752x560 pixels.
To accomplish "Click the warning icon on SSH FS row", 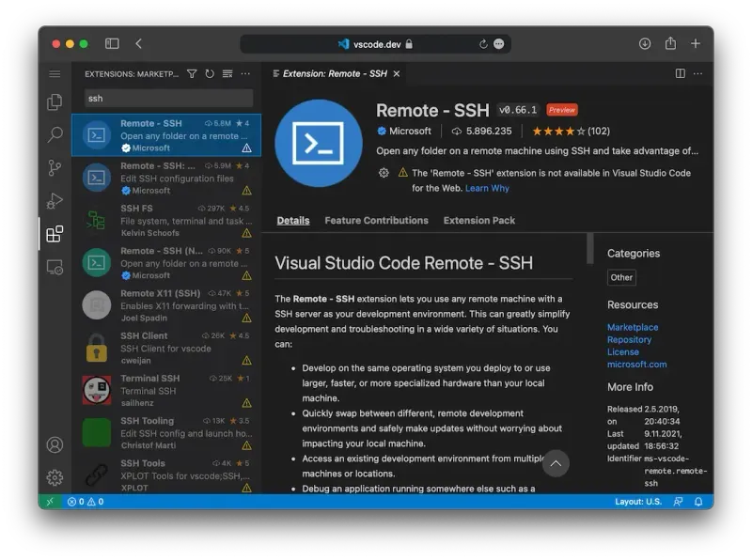I will (246, 233).
